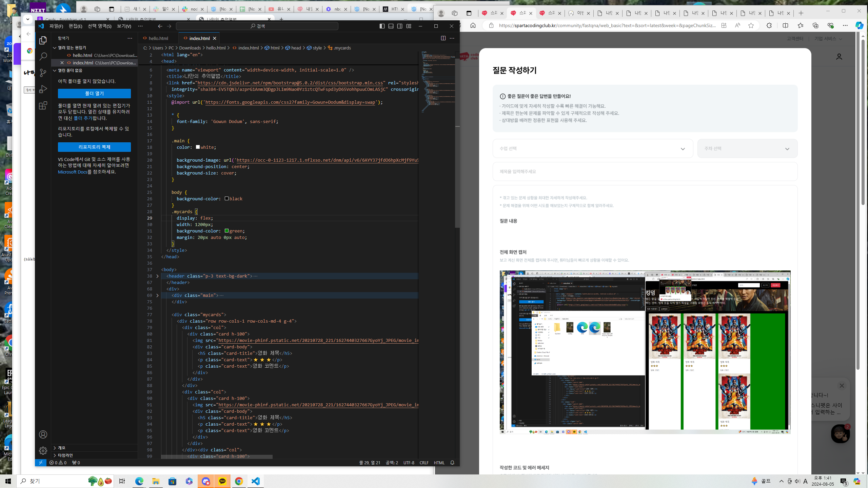Screen dimensions: 868x488
Task: Go back with the VS Code navigation arrow
Action: (160, 26)
